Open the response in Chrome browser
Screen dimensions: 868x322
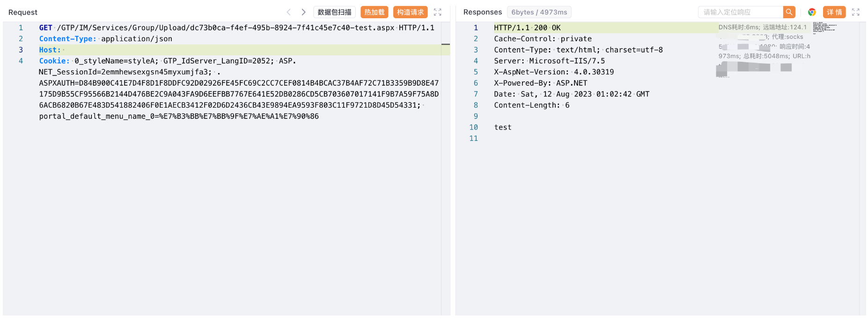(812, 12)
